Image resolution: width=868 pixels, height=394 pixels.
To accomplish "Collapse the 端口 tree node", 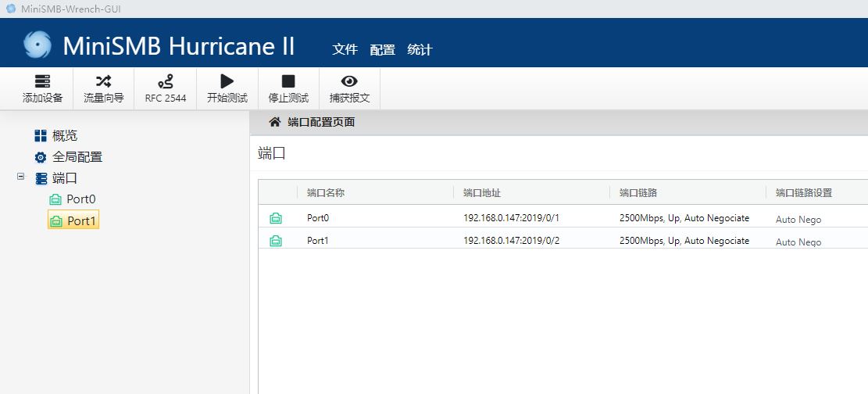I will 21,177.
